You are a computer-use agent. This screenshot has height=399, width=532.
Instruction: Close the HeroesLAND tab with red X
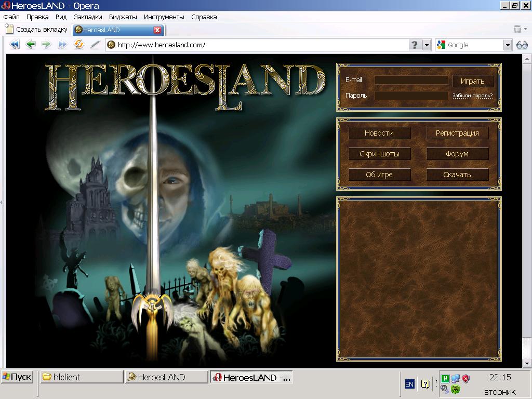157,30
